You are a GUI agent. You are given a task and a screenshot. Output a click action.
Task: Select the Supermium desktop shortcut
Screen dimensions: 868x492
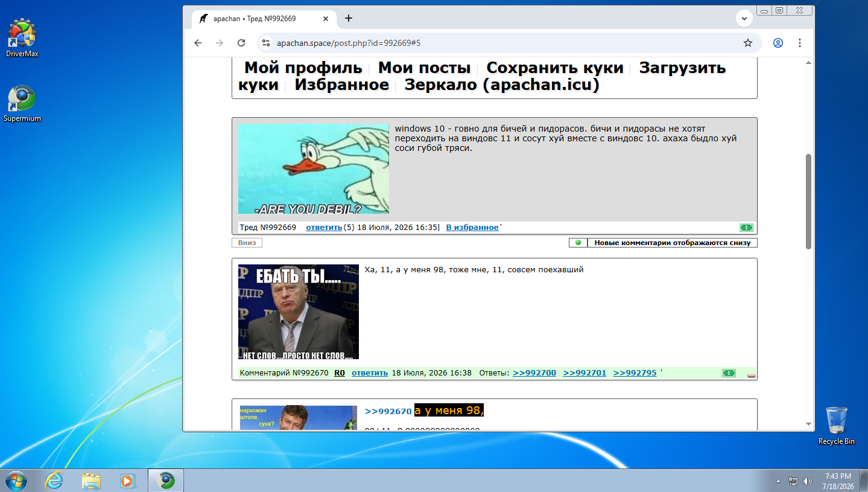tap(22, 103)
